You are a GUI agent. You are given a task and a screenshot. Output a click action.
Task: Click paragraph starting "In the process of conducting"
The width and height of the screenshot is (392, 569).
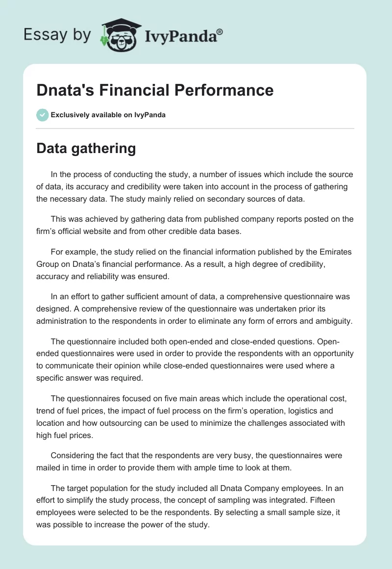(195, 186)
